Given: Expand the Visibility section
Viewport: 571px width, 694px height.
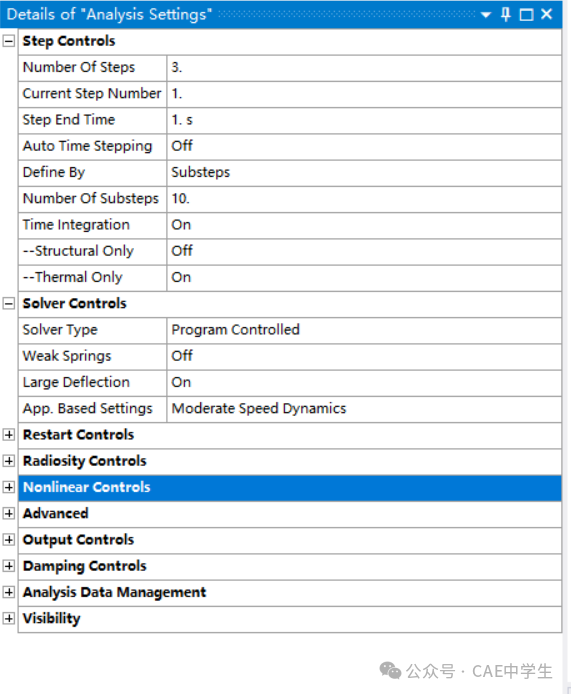Looking at the screenshot, I should [8, 618].
